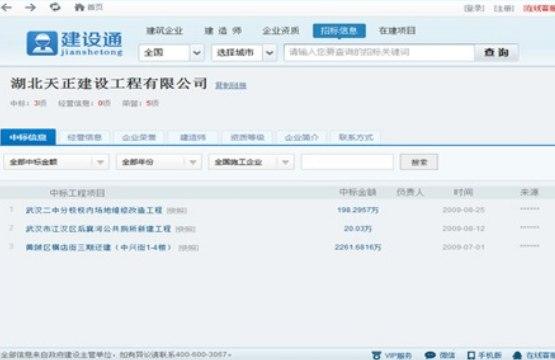Image resolution: width=555 pixels, height=360 pixels.
Task: Select the 招标信息 nav item
Action: pos(339,31)
